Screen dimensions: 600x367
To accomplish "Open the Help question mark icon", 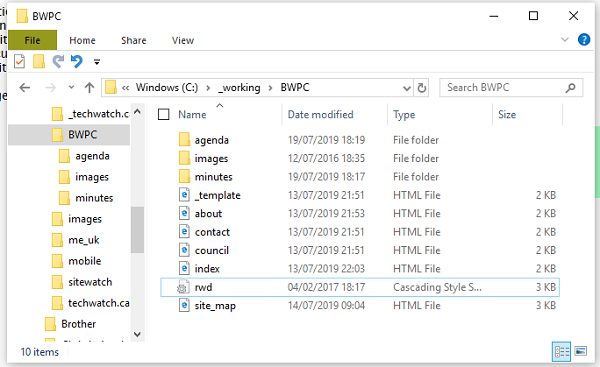I will click(584, 39).
